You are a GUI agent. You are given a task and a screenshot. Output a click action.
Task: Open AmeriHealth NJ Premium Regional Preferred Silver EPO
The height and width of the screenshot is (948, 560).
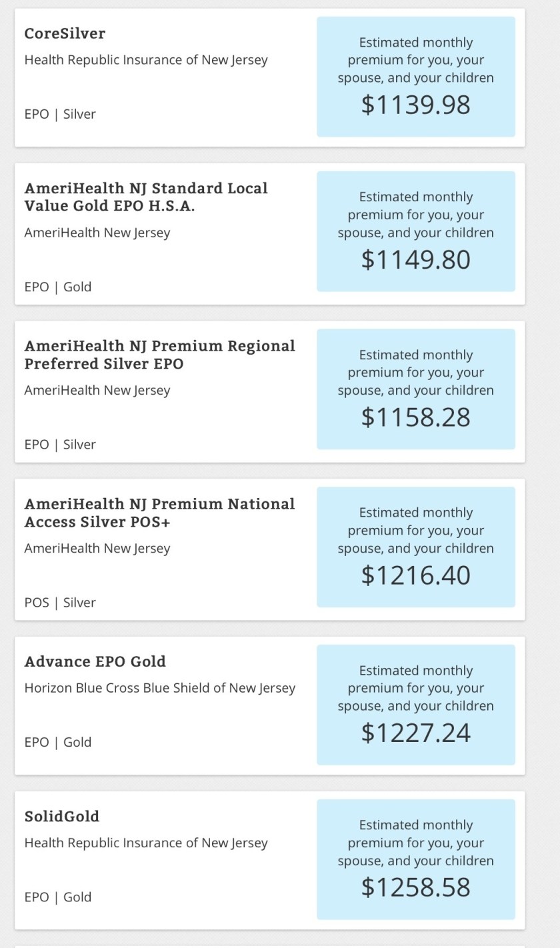click(x=159, y=355)
